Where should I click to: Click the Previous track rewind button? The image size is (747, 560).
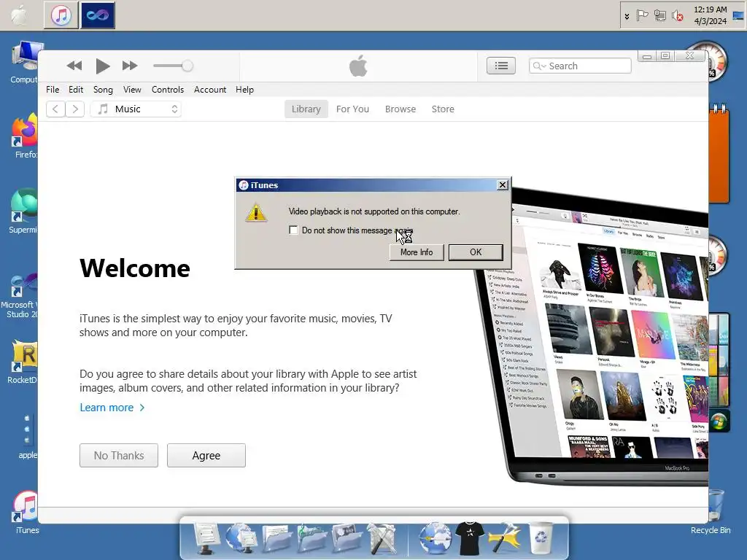[74, 66]
